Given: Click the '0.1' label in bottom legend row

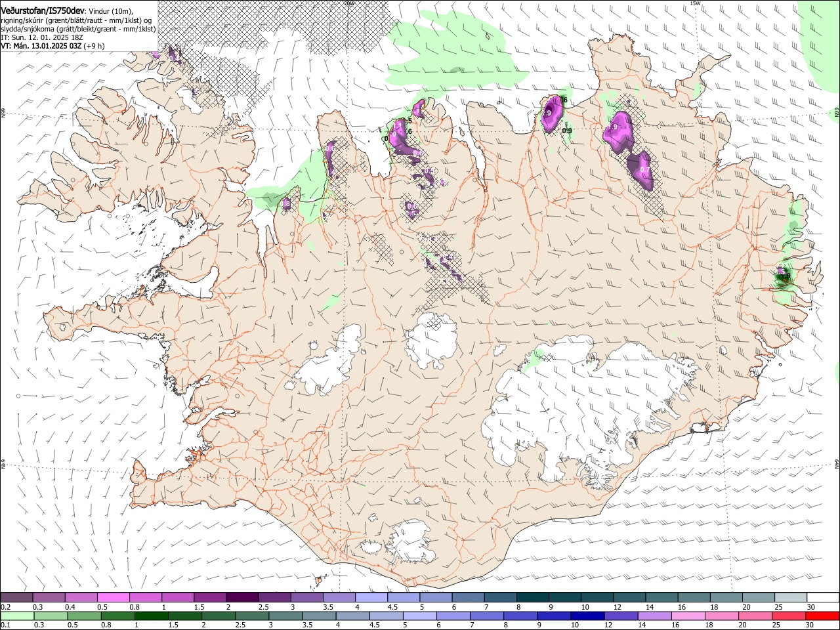Looking at the screenshot, I should click(5, 625).
